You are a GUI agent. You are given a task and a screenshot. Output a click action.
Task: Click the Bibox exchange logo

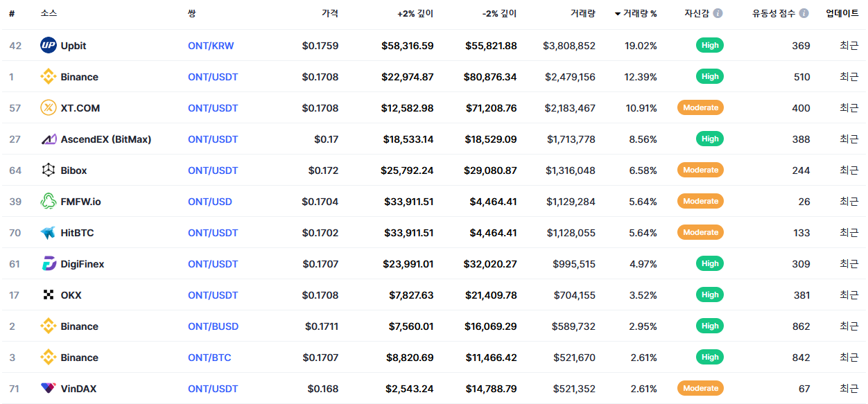coord(49,170)
